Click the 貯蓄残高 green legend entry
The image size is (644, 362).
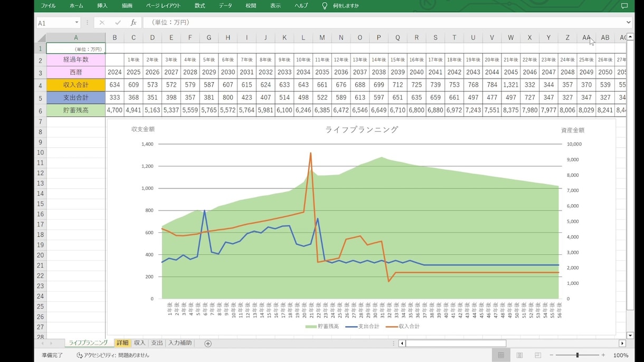click(322, 327)
